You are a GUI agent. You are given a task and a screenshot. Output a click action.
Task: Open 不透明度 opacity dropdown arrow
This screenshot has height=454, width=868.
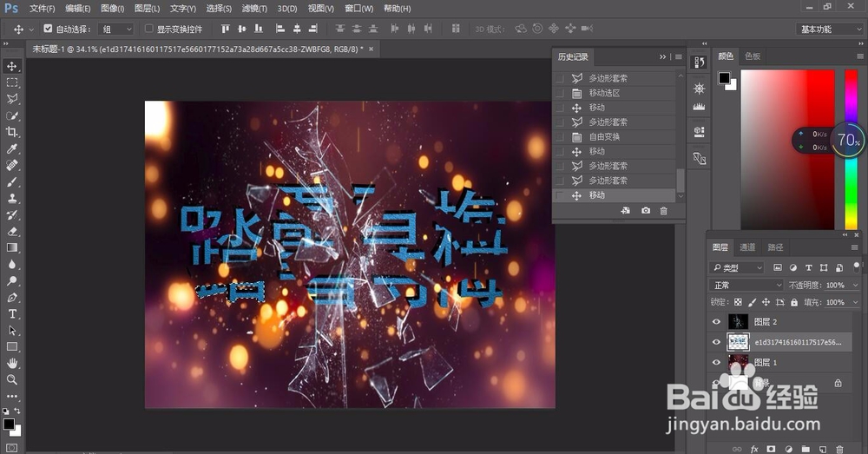click(x=855, y=285)
